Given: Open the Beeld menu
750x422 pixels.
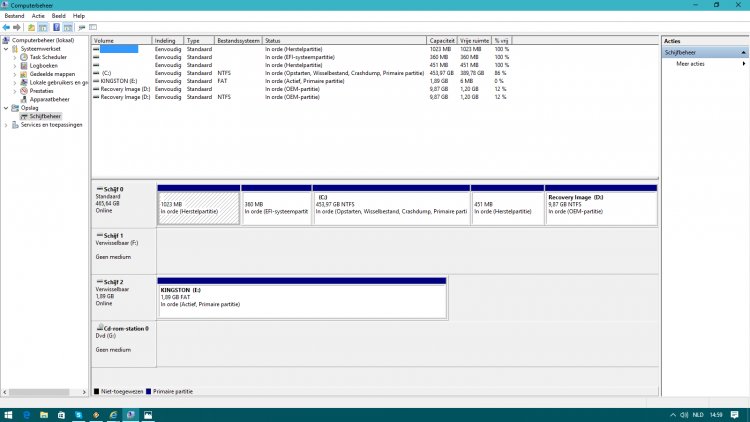Looking at the screenshot, I should [x=60, y=16].
